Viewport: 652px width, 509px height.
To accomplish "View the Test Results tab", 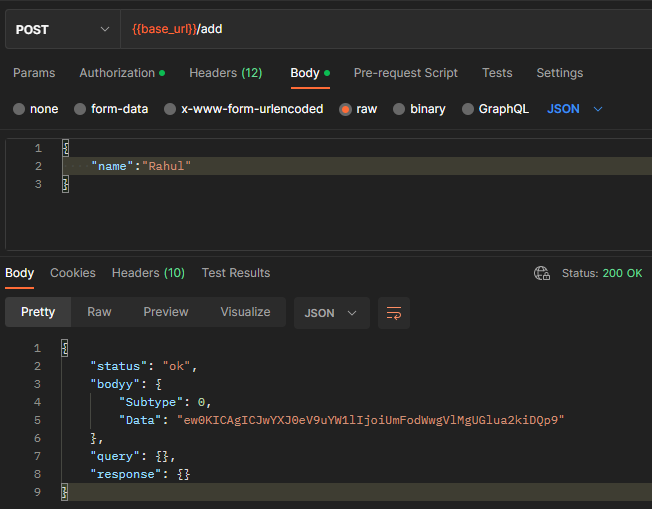I will (x=236, y=273).
